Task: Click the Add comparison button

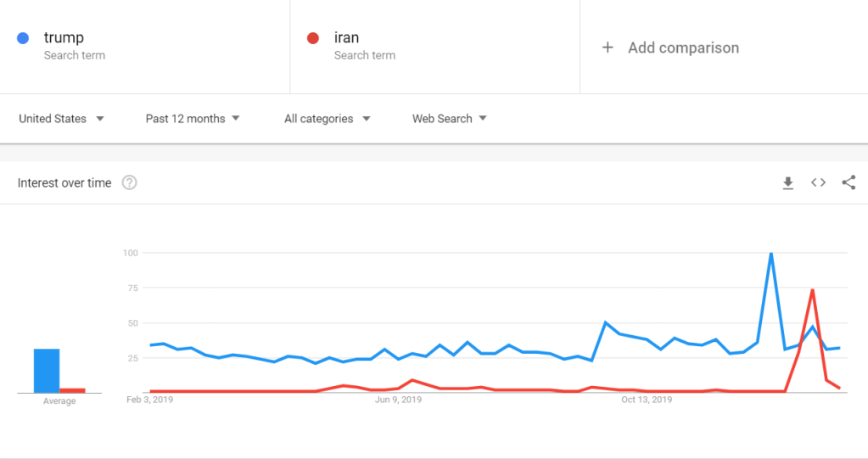Action: click(x=682, y=48)
